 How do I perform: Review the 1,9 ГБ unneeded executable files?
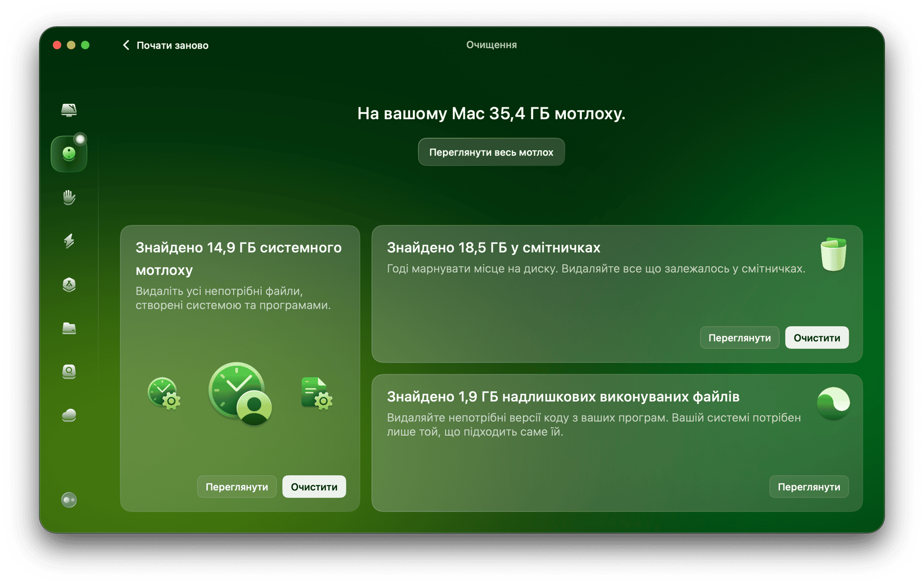pyautogui.click(x=808, y=487)
